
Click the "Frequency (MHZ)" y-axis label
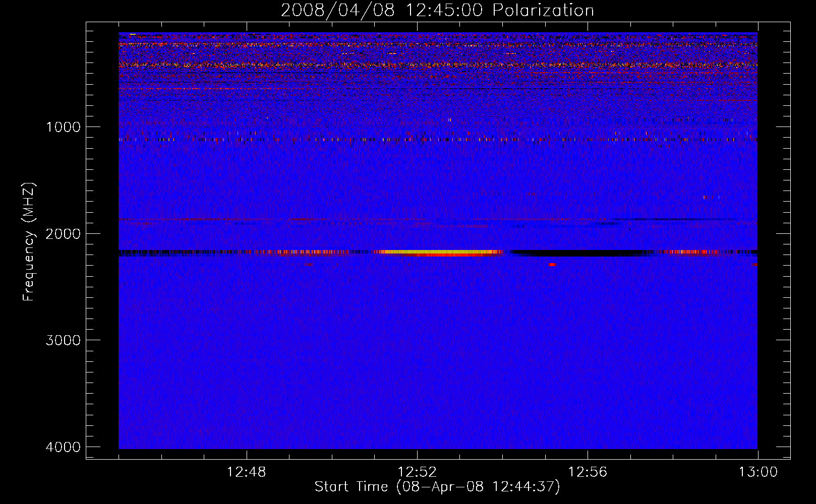29,242
